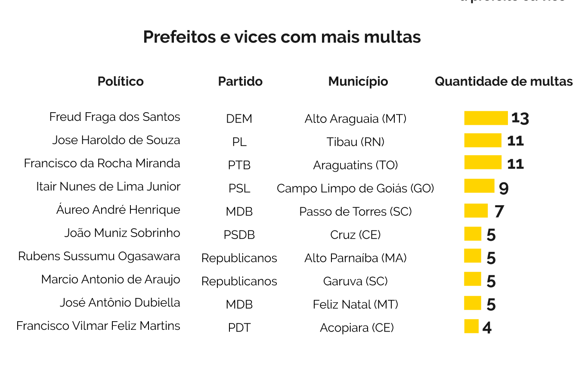
Task: Click the name Jose Haroldo de Souza
Action: click(x=116, y=140)
